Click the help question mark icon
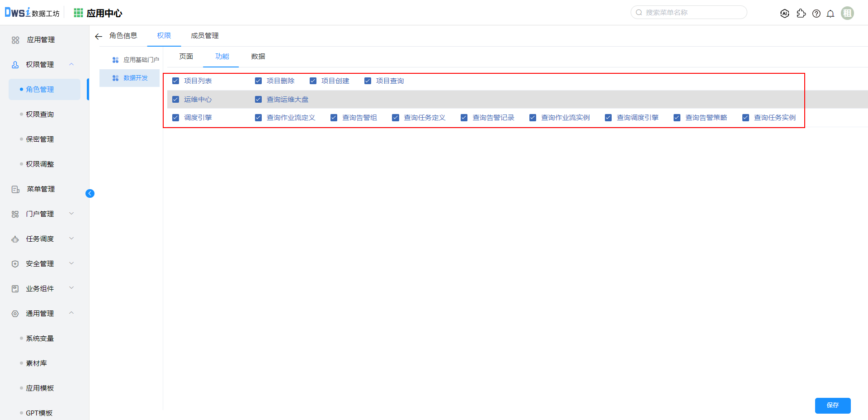The image size is (868, 420). point(816,14)
